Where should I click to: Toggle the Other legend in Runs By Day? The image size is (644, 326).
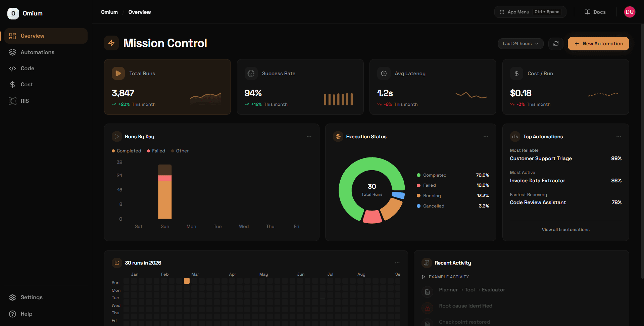click(x=180, y=151)
